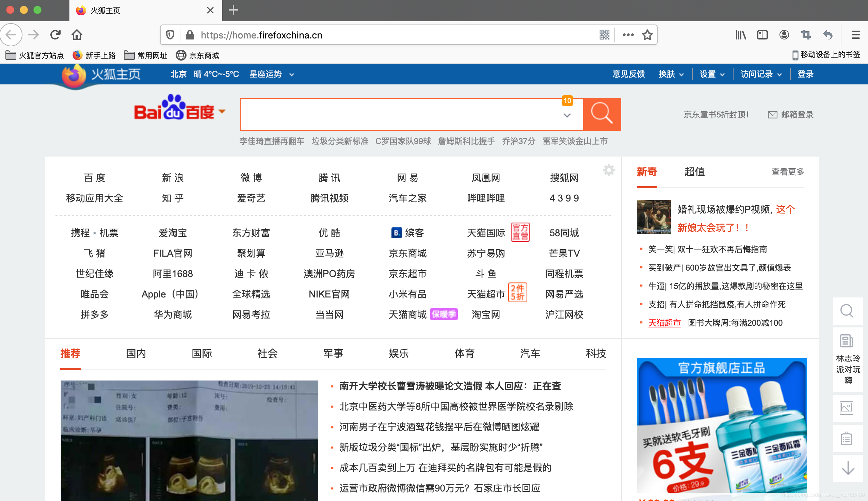Open the gear settings for site links
This screenshot has width=868, height=501.
click(609, 170)
